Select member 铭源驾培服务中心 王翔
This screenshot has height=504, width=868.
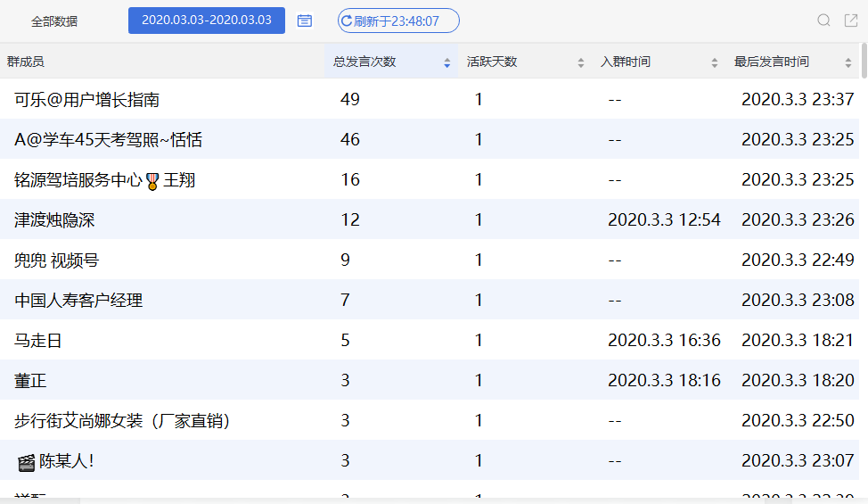coord(104,180)
